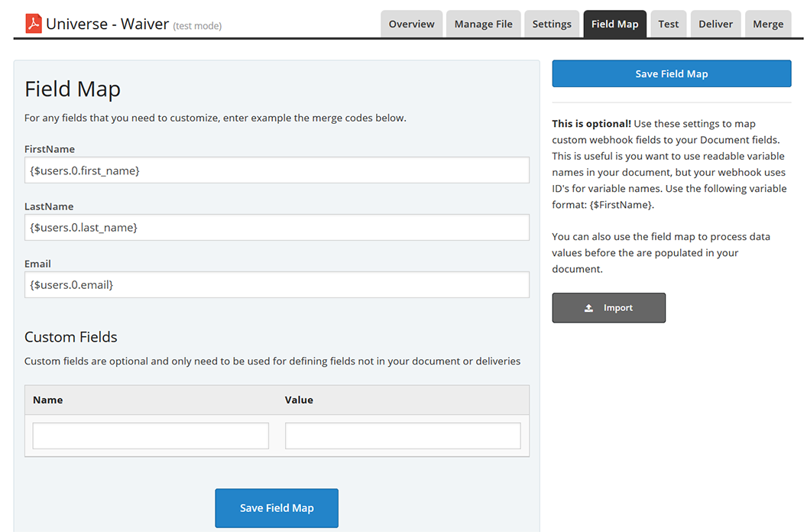Open the Test tab
The image size is (807, 532).
point(668,24)
